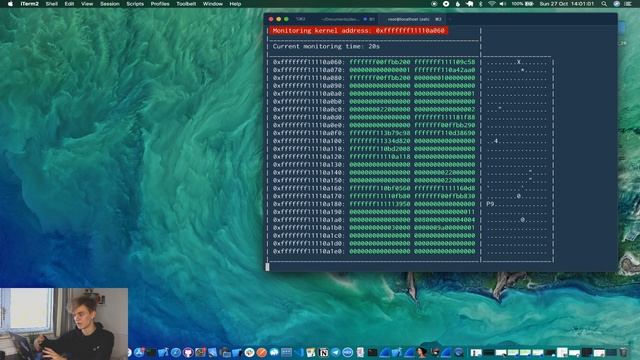Click memory row 0xfffffff11110a070

coord(374,70)
